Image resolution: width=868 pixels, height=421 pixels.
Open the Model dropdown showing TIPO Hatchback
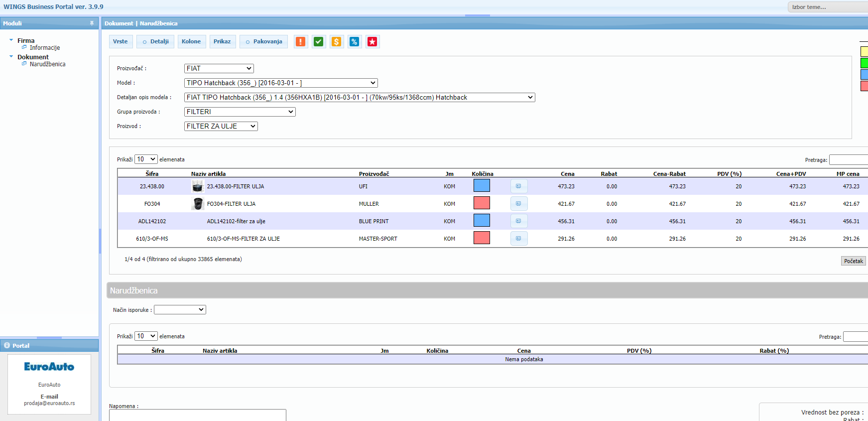click(x=281, y=83)
